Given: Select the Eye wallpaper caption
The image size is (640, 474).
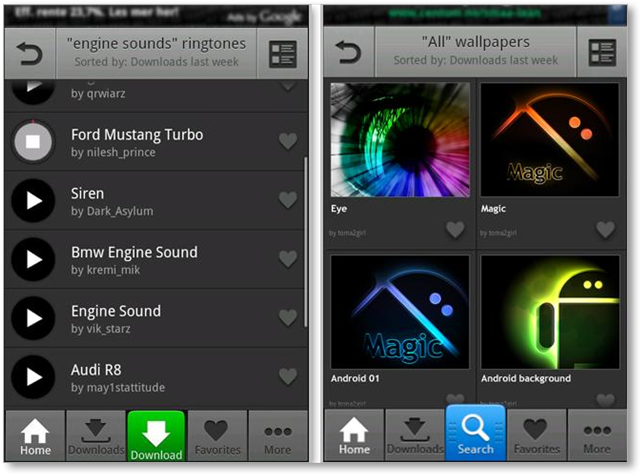Looking at the screenshot, I should click(x=339, y=209).
